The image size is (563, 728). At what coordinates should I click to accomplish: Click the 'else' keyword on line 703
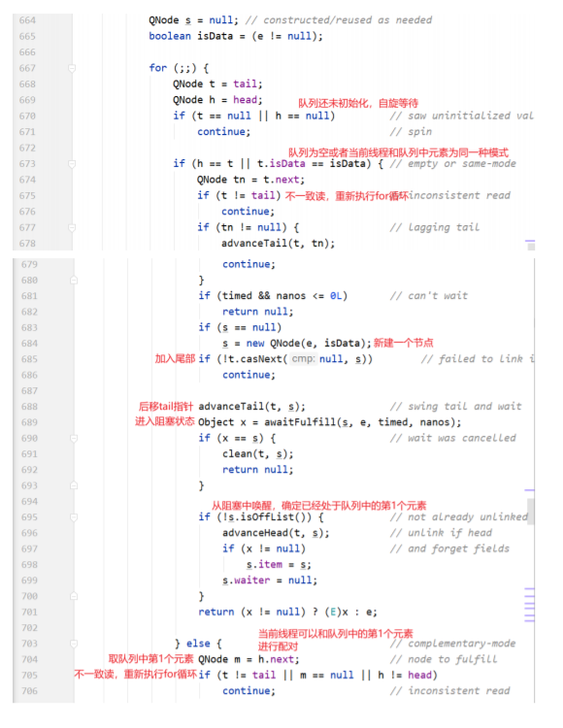pos(198,644)
